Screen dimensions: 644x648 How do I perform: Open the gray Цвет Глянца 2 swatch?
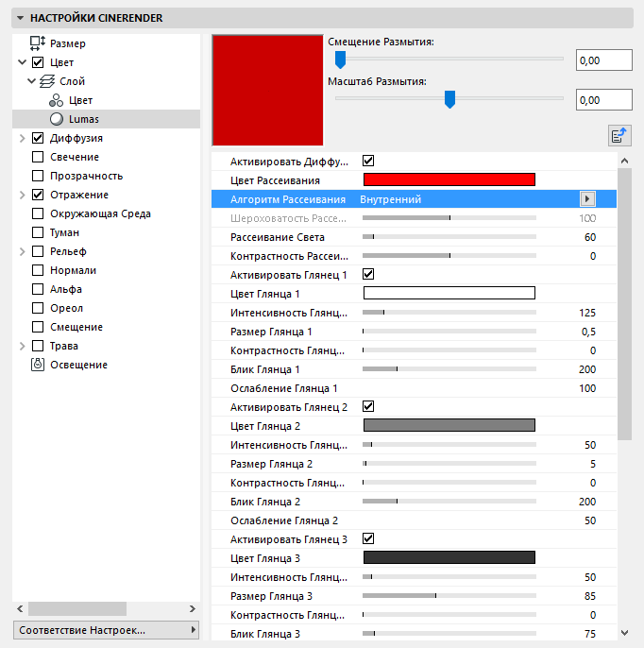(x=449, y=425)
